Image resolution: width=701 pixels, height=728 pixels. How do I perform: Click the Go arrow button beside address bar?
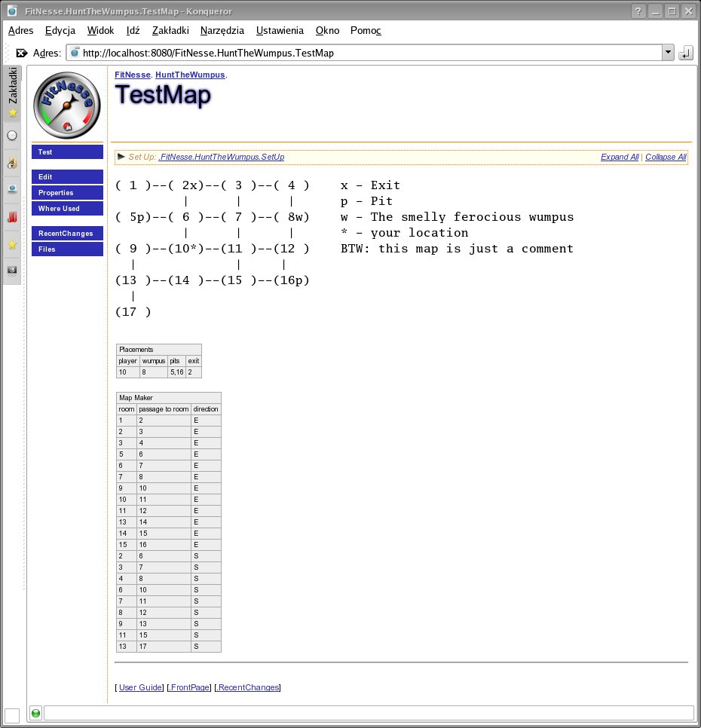point(685,53)
